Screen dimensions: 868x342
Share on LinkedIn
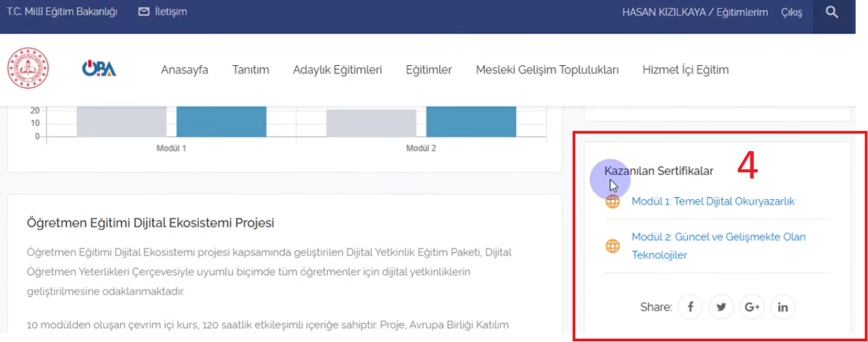tap(783, 307)
